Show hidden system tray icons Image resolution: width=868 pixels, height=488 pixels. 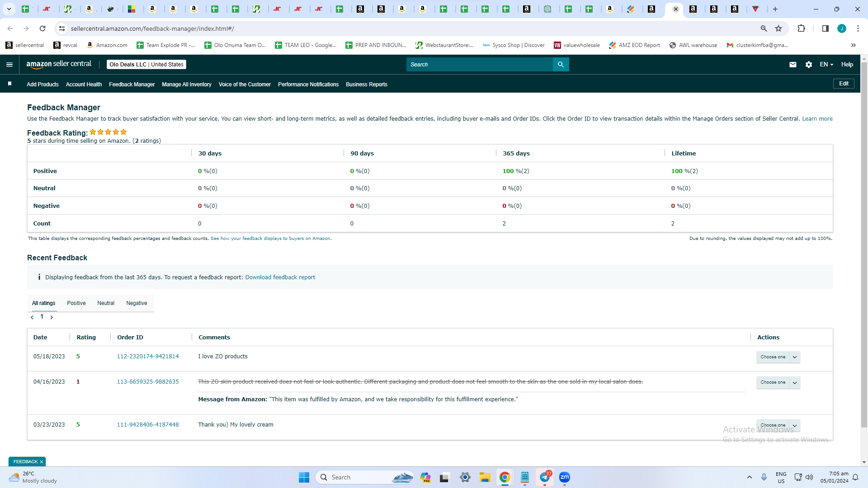749,477
